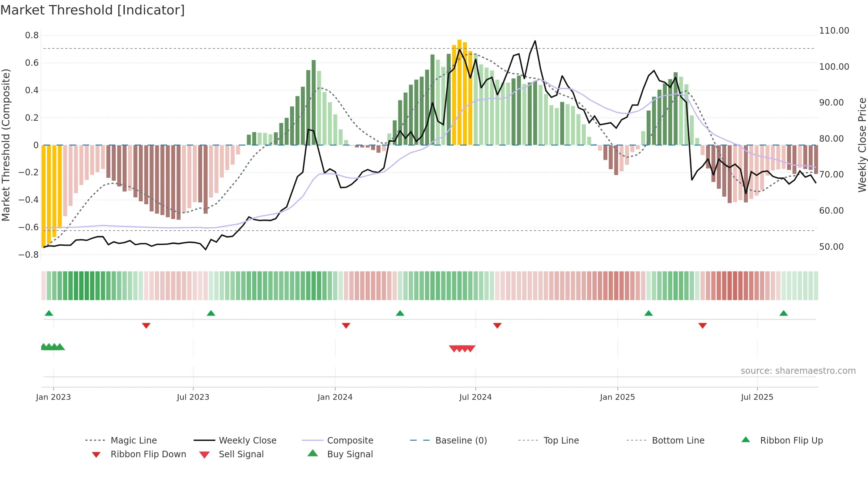Click the red Sell Signal legend triangle
This screenshot has width=868, height=488.
coord(204,455)
